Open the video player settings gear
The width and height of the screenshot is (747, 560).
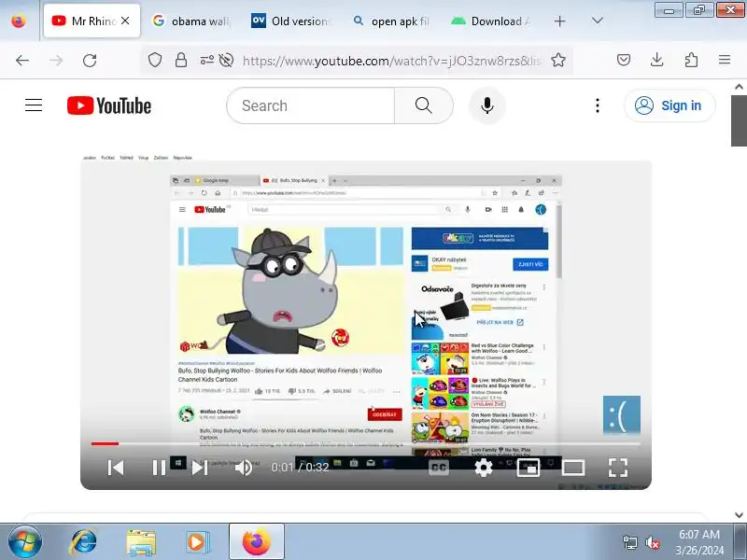[483, 468]
